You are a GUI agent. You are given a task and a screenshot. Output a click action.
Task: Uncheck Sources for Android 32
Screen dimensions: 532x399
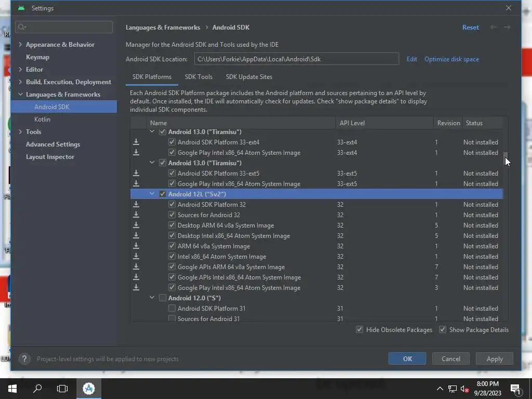(171, 215)
